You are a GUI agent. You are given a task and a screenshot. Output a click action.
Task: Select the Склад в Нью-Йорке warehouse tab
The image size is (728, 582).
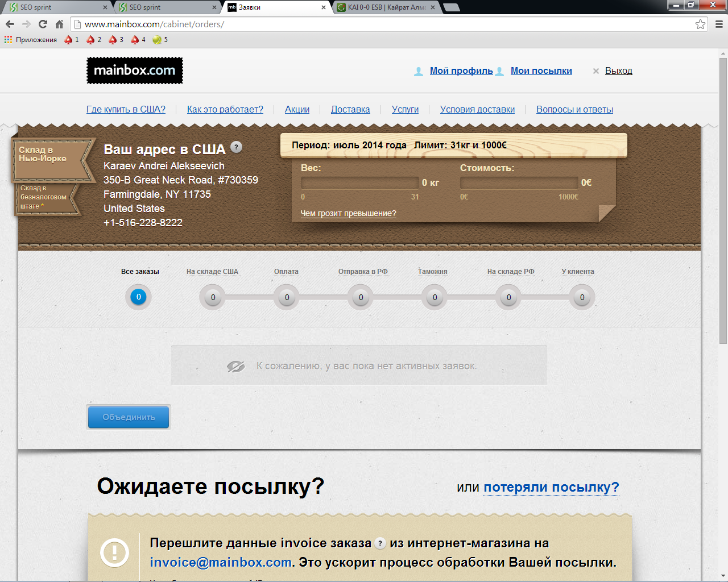pyautogui.click(x=53, y=160)
